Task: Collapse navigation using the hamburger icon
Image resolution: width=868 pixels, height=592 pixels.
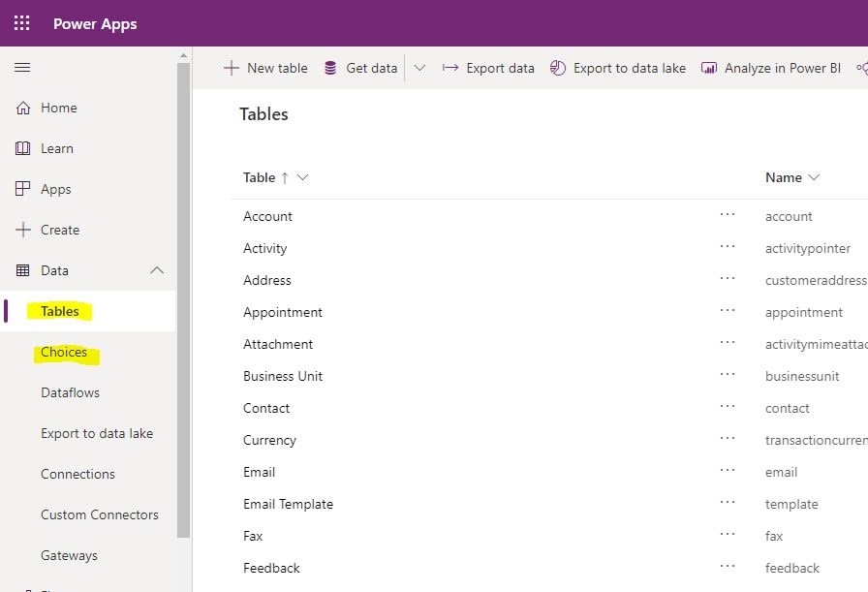Action: [x=23, y=68]
